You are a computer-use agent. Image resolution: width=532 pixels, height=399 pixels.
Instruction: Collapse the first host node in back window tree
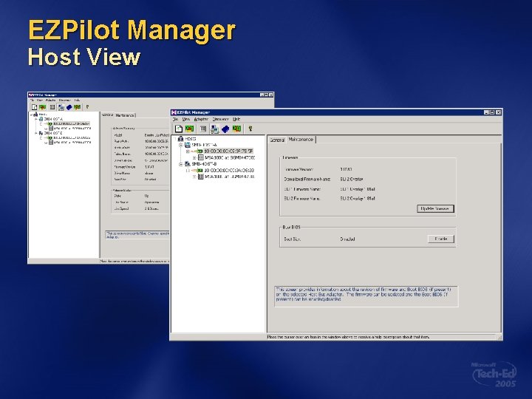coord(36,120)
